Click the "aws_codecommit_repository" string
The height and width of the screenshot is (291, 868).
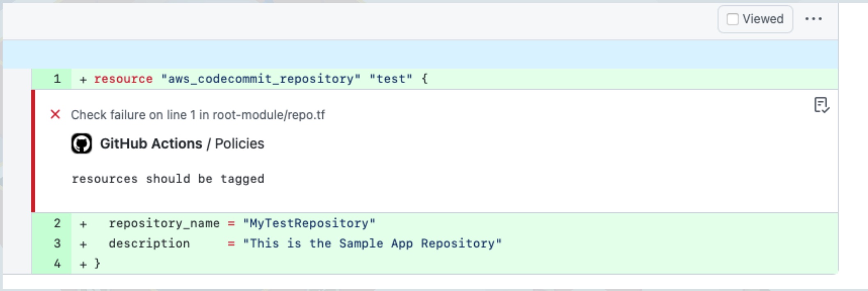[x=261, y=79]
